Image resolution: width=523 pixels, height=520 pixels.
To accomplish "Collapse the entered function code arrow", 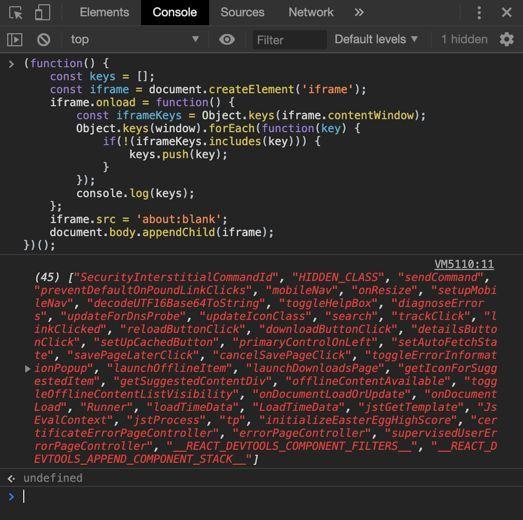I will (11, 64).
